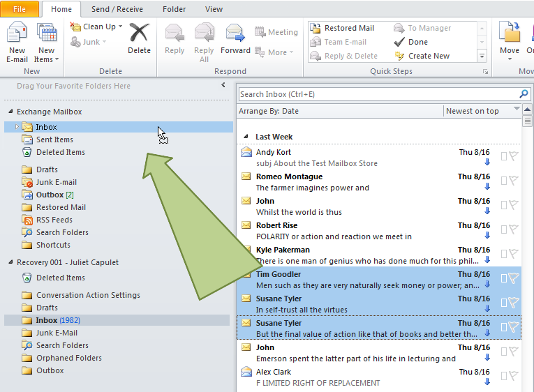Viewport: 534px width, 392px height.
Task: Click the Reply All icon
Action: (x=204, y=33)
